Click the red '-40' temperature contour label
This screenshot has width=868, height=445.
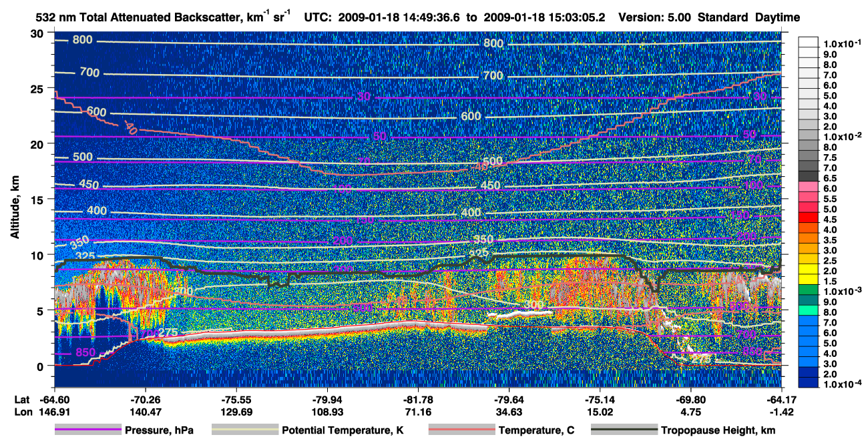click(x=130, y=127)
